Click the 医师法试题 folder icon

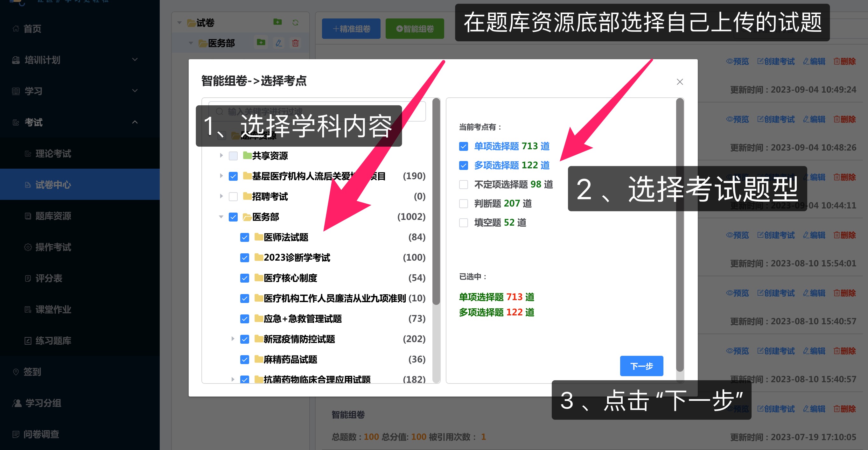coord(258,237)
